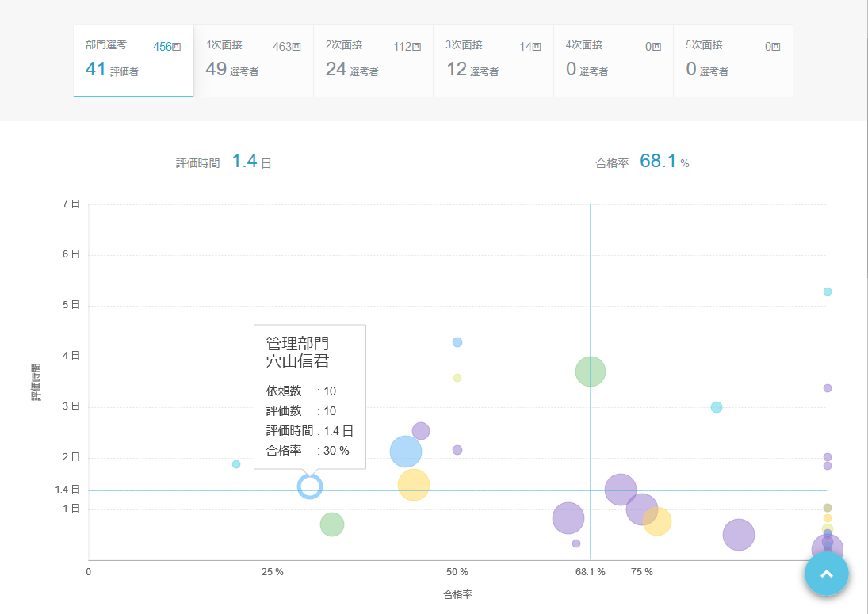Click the topmost cyan bubble above 5日
This screenshot has width=868, height=614.
pyautogui.click(x=828, y=292)
